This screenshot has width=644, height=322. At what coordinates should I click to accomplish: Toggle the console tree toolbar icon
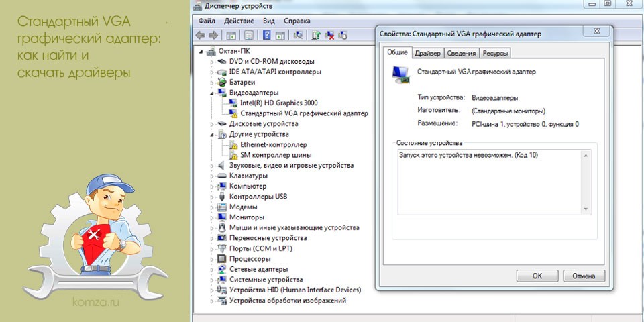(231, 36)
